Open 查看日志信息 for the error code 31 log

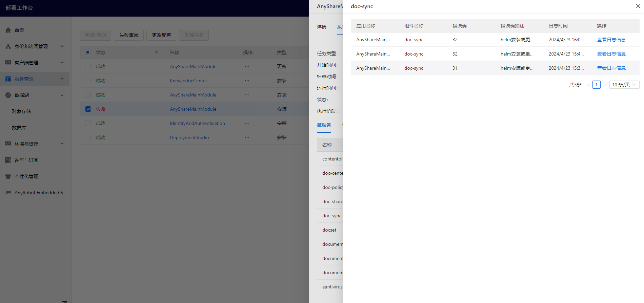(611, 68)
